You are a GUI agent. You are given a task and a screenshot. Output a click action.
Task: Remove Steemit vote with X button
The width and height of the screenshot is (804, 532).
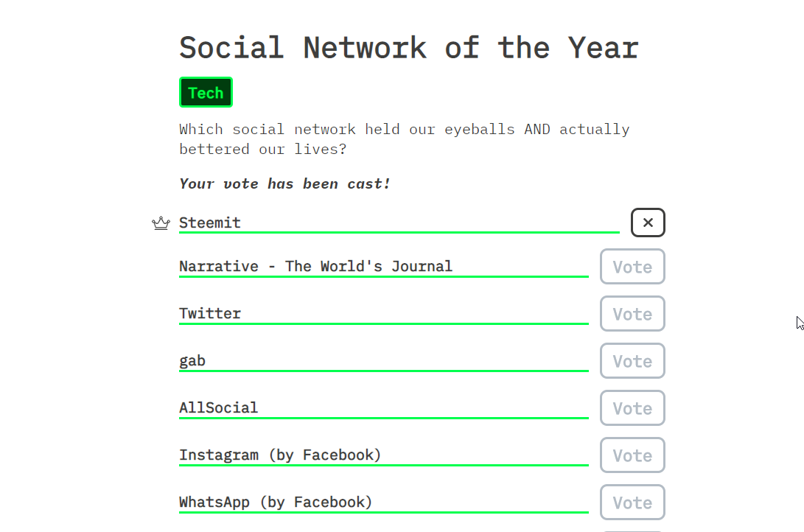coord(648,223)
